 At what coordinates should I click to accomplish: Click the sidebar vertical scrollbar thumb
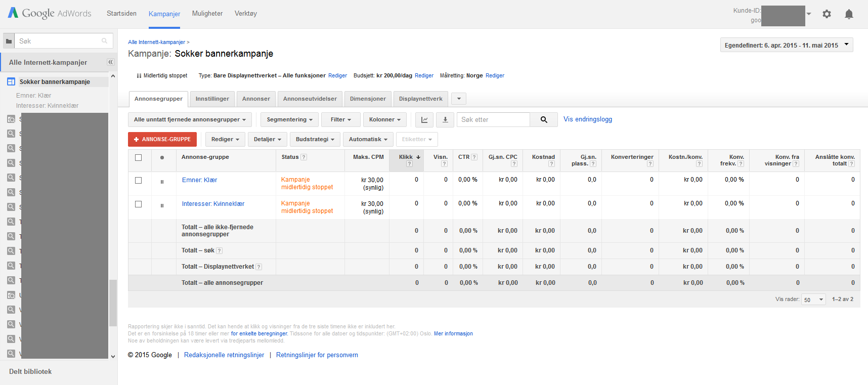tap(113, 303)
